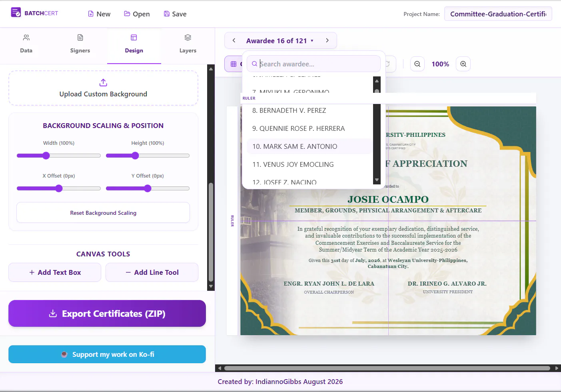Zoom in on the canvas

[463, 64]
